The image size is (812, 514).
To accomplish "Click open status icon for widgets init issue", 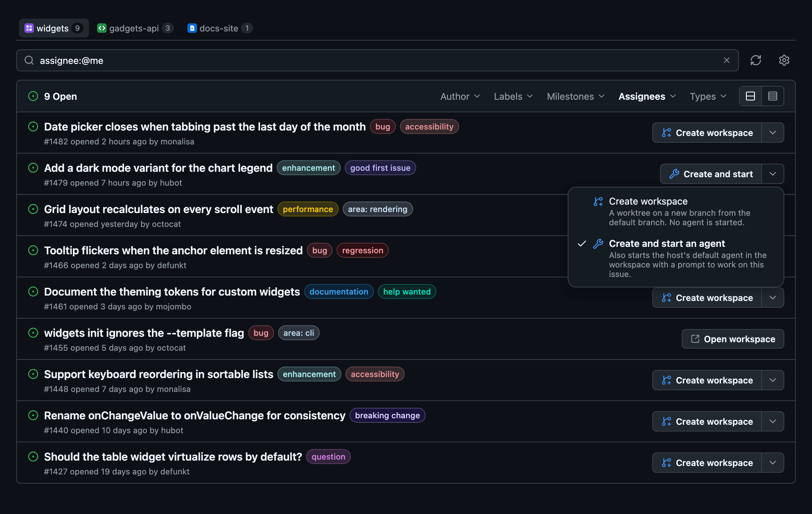I will 33,333.
